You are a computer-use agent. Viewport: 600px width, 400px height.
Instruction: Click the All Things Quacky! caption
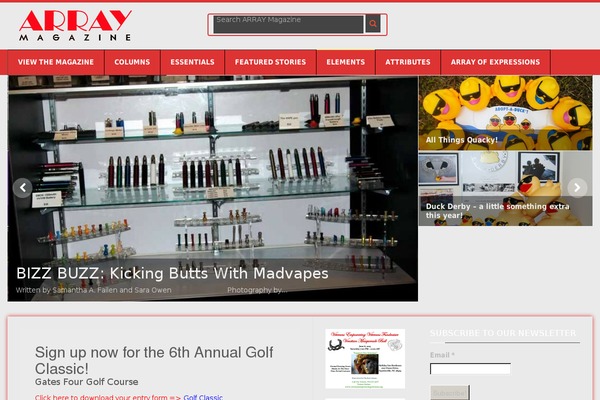pyautogui.click(x=462, y=140)
